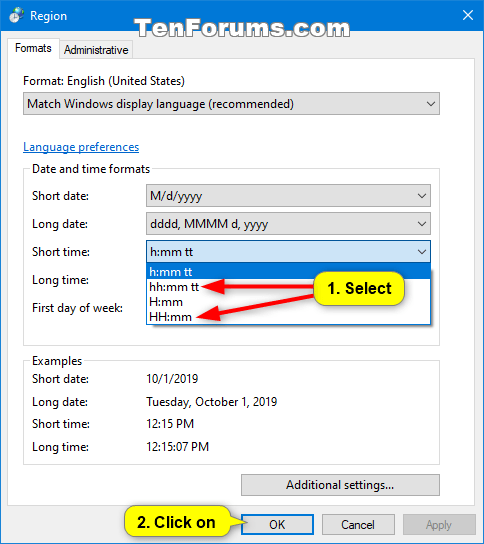The width and height of the screenshot is (484, 544).
Task: Click the Long time label in formats group
Action: tap(60, 280)
